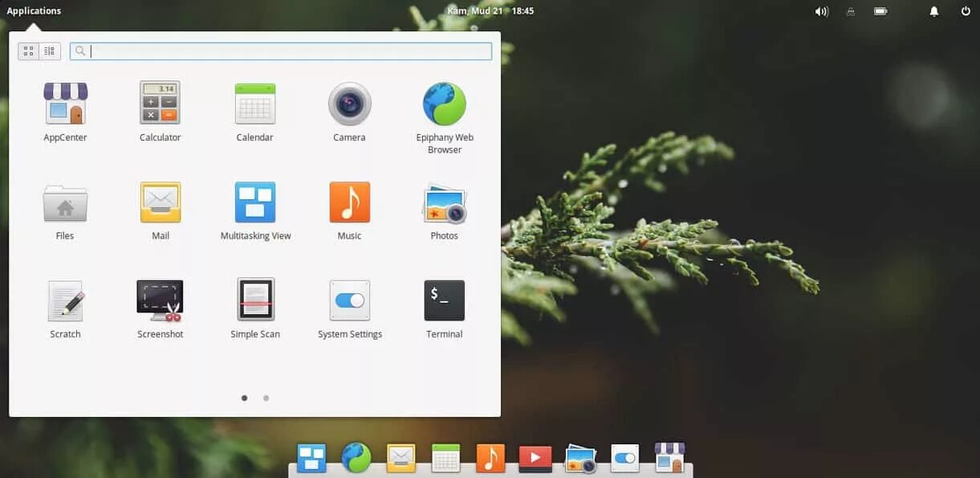Open the AppCenter app
Screen dimensions: 980x478
(65, 112)
